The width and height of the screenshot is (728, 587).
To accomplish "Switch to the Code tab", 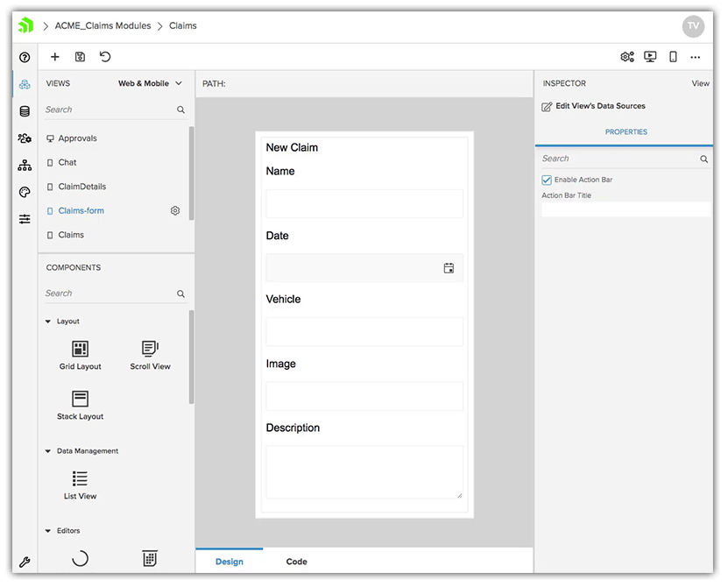I will click(296, 562).
